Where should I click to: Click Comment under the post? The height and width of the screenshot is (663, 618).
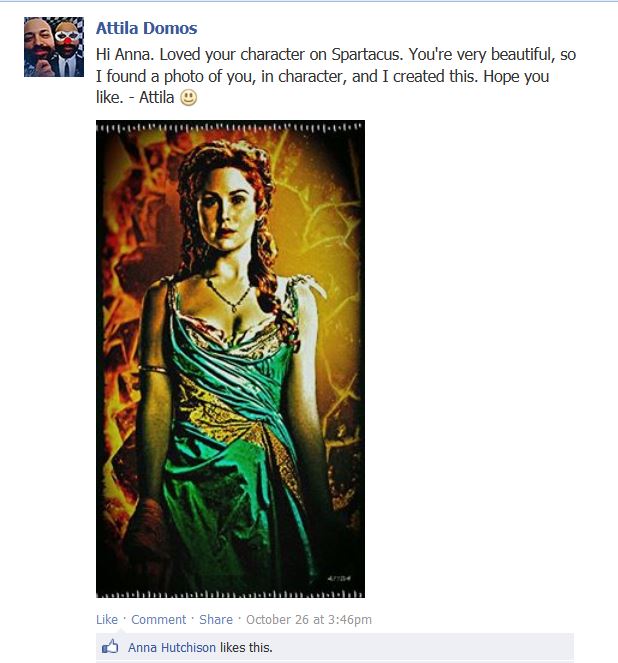click(x=159, y=619)
